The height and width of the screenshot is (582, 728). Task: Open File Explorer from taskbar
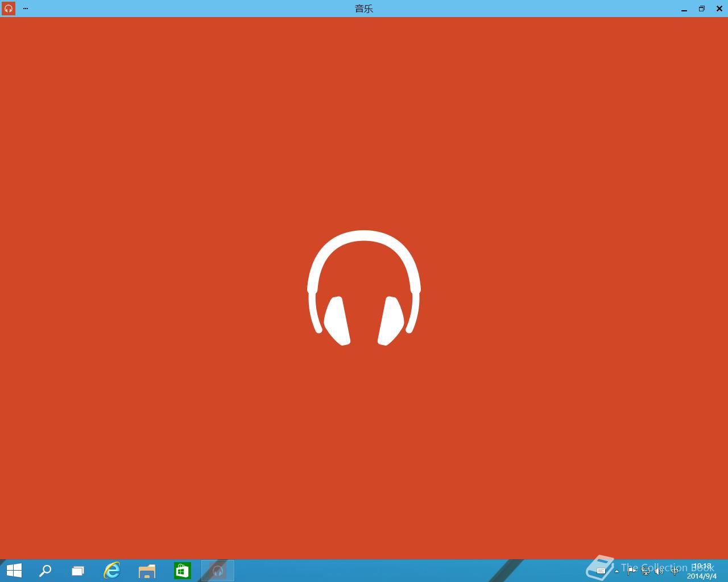147,571
